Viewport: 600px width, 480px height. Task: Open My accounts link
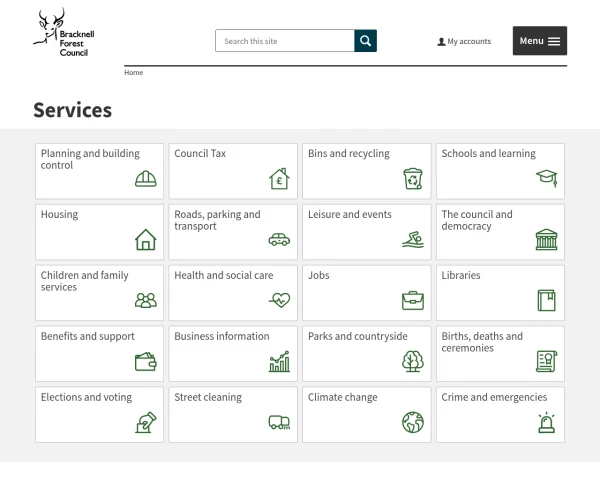click(464, 41)
